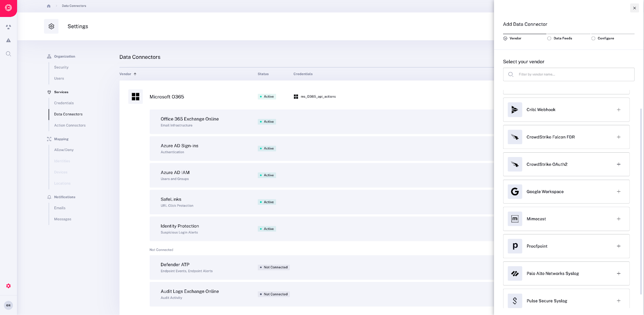644x315 pixels.
Task: Click the Microsoft O365 windows logo
Action: point(136,97)
